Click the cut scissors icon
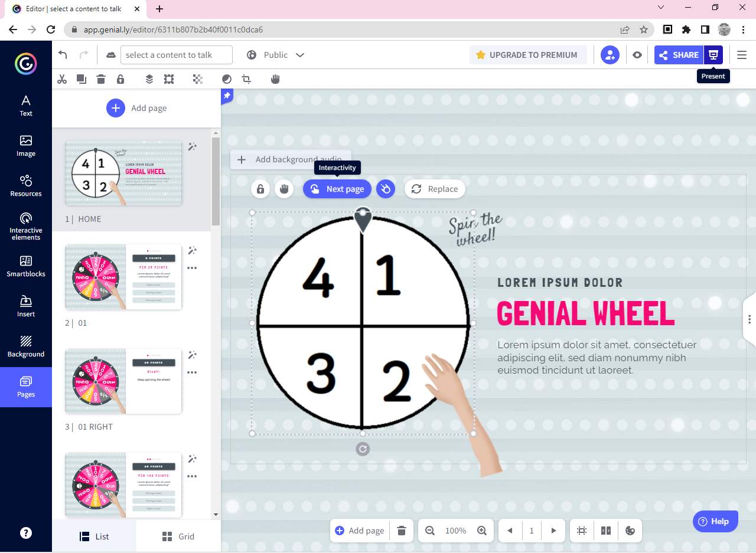The width and height of the screenshot is (756, 553). tap(62, 79)
